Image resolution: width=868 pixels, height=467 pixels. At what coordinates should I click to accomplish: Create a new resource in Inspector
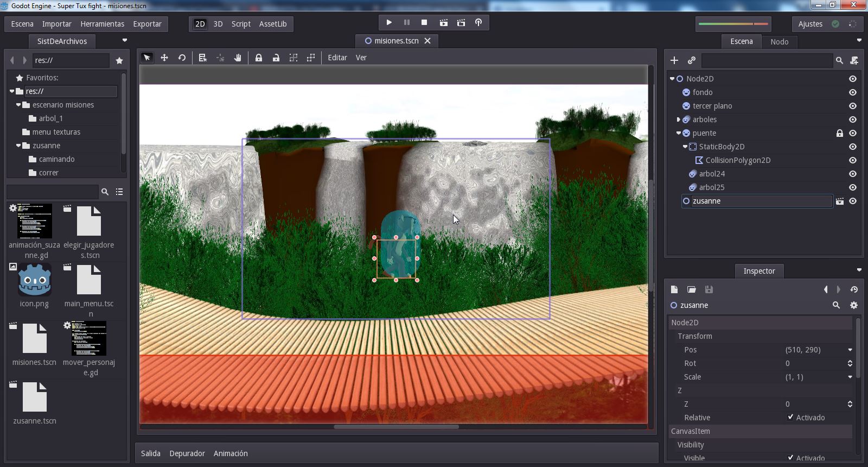674,289
